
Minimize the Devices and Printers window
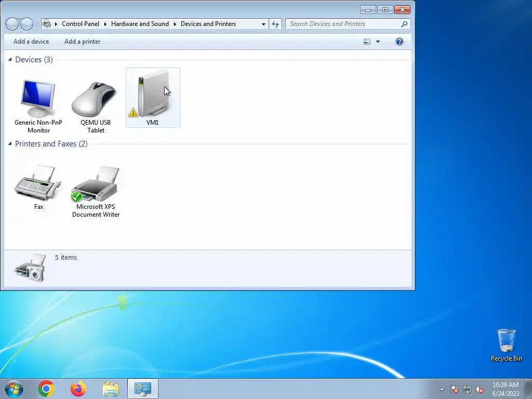(368, 10)
